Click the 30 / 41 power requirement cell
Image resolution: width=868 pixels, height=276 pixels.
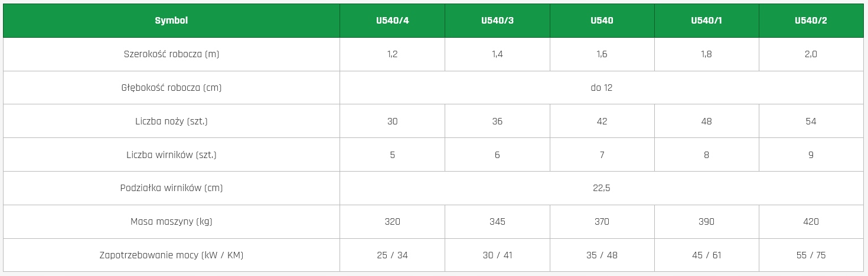point(497,255)
